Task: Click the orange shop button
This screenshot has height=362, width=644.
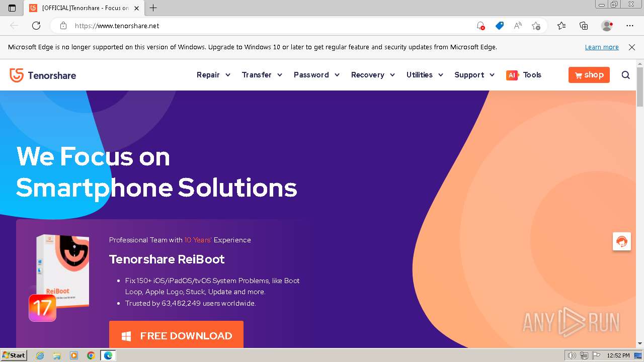Action: click(589, 75)
